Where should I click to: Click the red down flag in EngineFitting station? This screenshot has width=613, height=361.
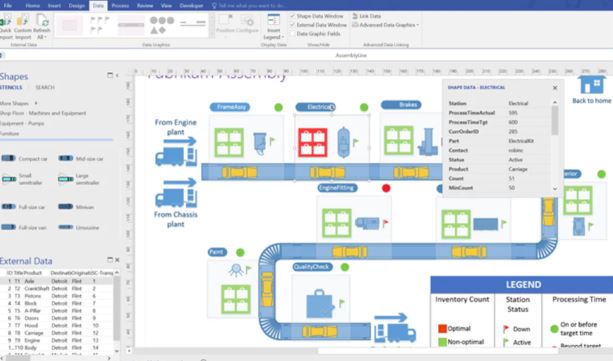385,223
